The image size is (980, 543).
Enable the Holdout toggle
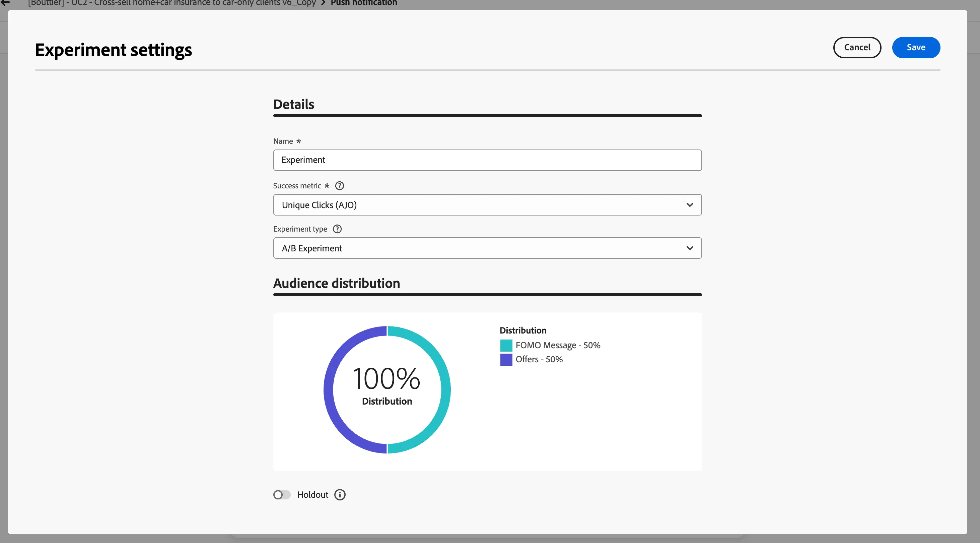pyautogui.click(x=282, y=495)
